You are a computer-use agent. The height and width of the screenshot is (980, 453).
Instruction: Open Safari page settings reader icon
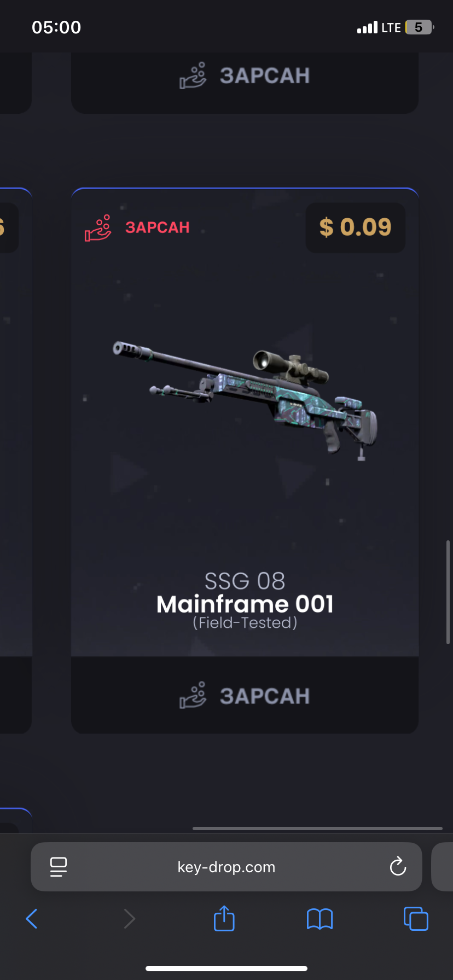(x=59, y=867)
